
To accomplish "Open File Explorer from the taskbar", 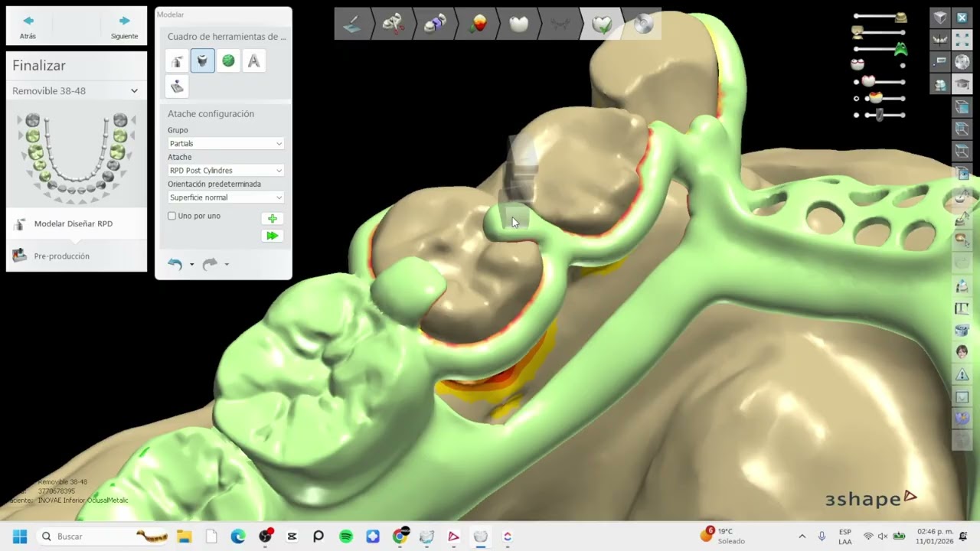I will click(185, 536).
